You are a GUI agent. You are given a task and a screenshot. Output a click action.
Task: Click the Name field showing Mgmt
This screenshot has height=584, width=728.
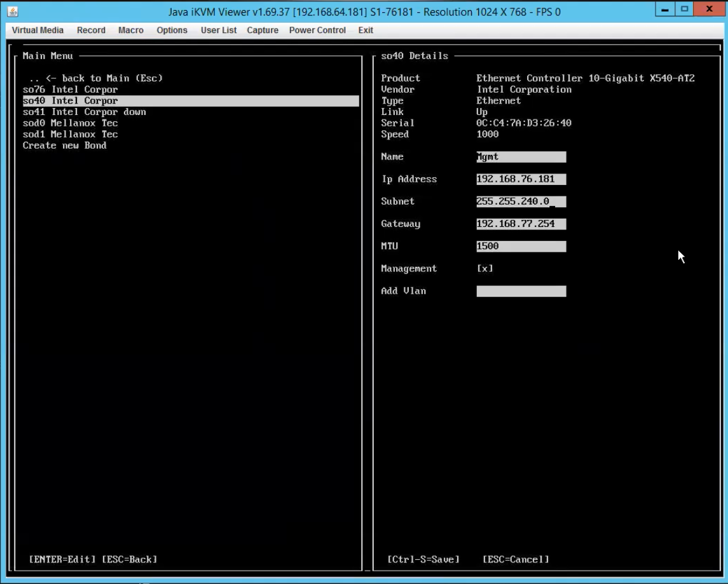520,156
